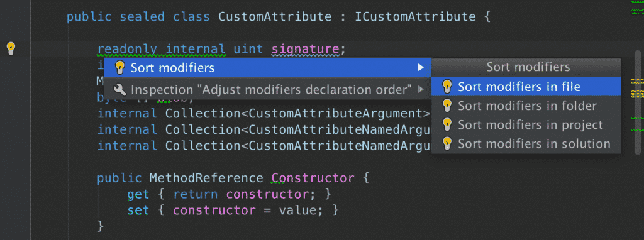Screen dimensions: 644x240
Task: Click the signature field identifier
Action: [x=305, y=50]
